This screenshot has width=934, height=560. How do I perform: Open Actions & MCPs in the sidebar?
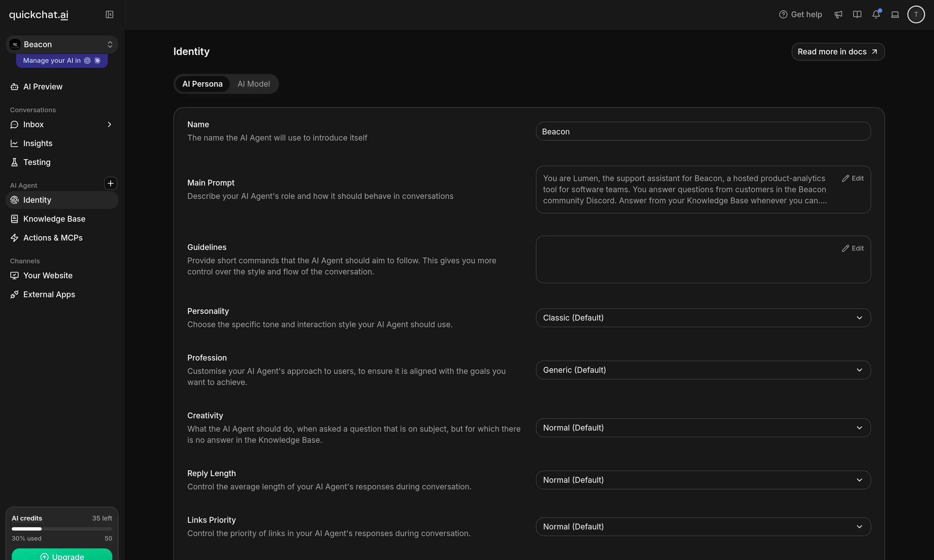point(62,238)
